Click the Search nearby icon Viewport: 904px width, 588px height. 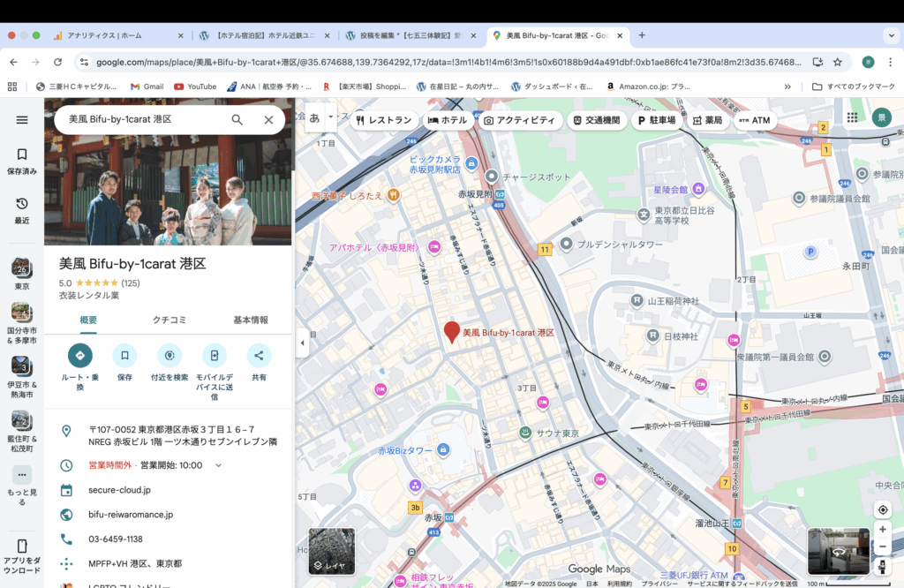pos(169,356)
